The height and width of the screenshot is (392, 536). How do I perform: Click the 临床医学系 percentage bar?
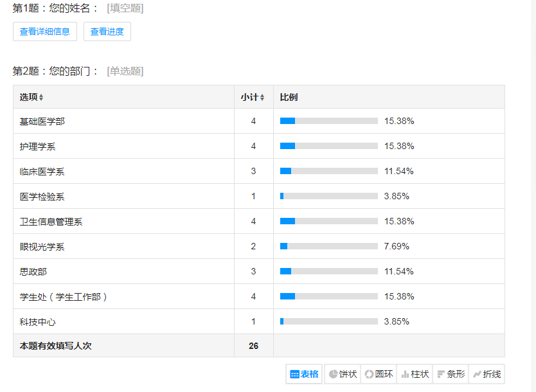(328, 171)
